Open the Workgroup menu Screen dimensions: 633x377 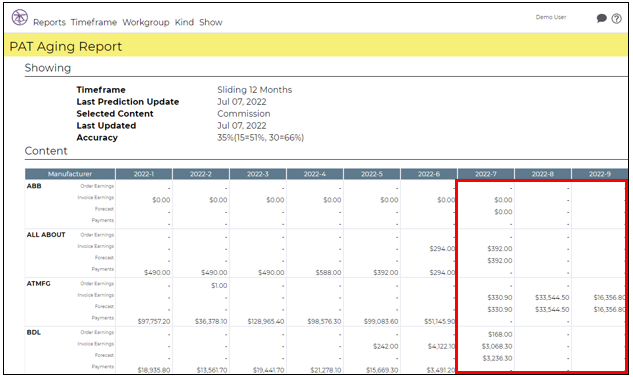[x=146, y=22]
